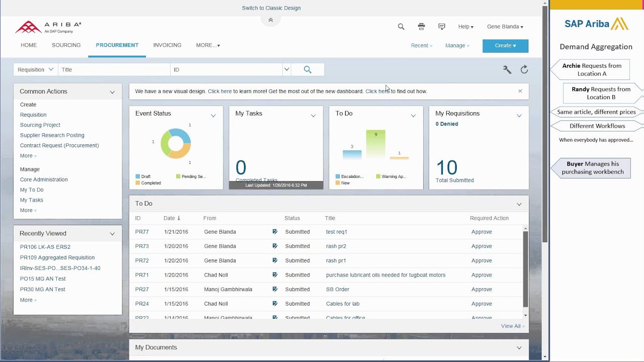Open the chat messages icon in the header
The width and height of the screenshot is (644, 362).
pyautogui.click(x=442, y=27)
